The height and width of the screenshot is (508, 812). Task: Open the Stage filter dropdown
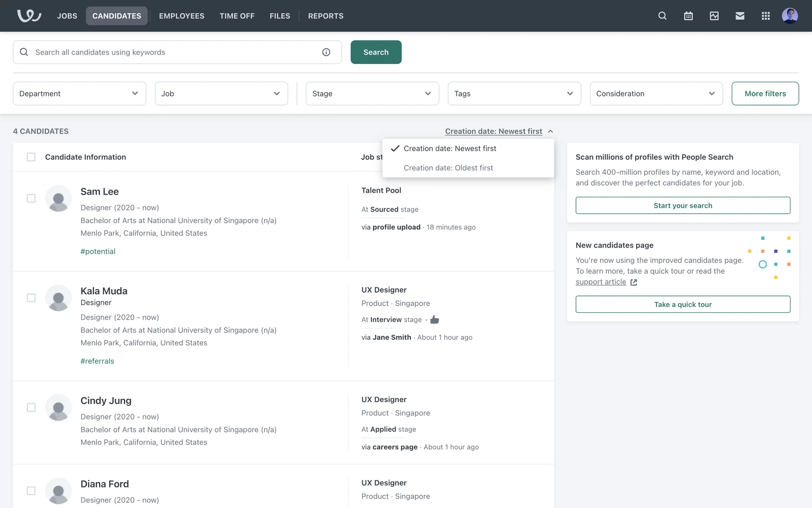tap(372, 94)
